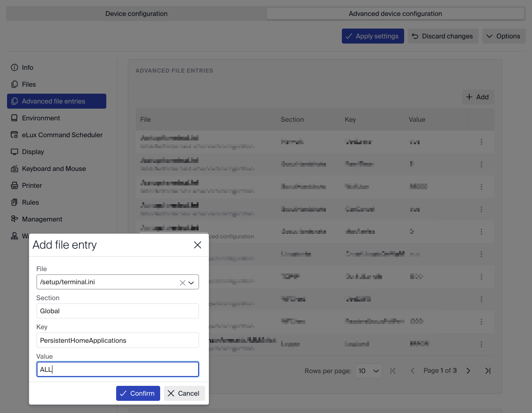Switch to Device configuration tab

tap(136, 14)
